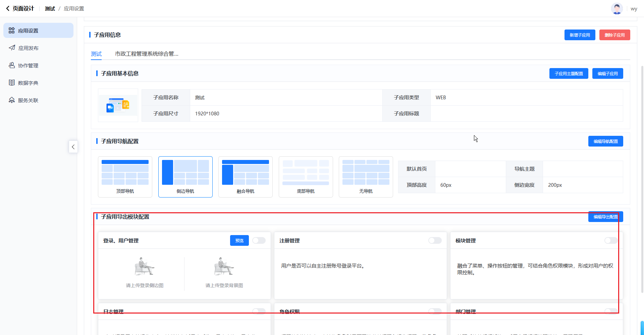Click the red 删除子应用 button
The image size is (644, 335).
coord(614,35)
